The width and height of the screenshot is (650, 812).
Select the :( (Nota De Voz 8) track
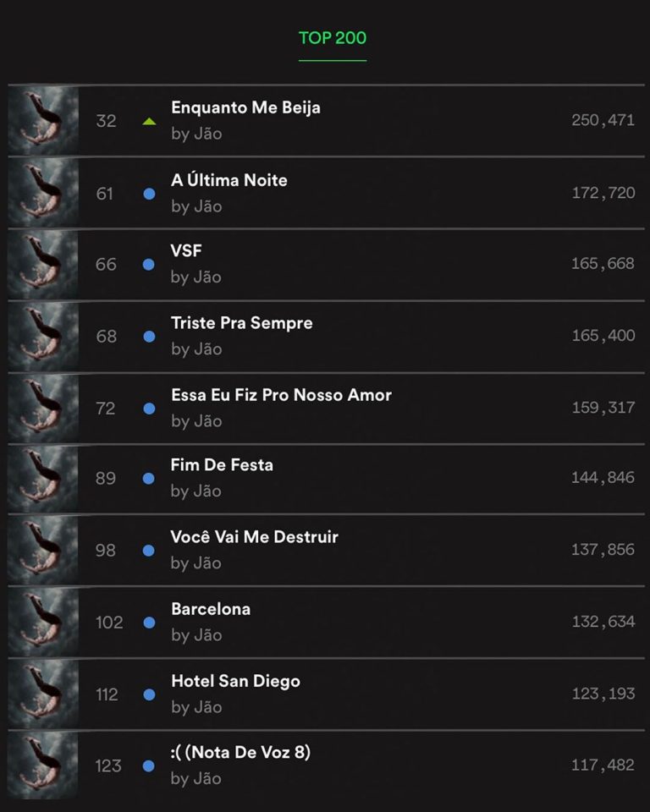(240, 752)
